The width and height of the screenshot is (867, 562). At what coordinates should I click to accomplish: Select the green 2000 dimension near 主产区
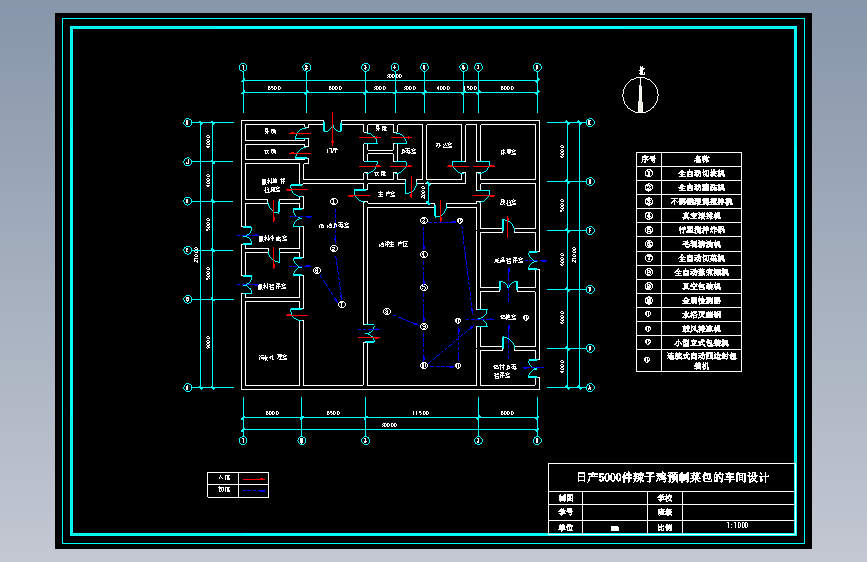point(423,192)
